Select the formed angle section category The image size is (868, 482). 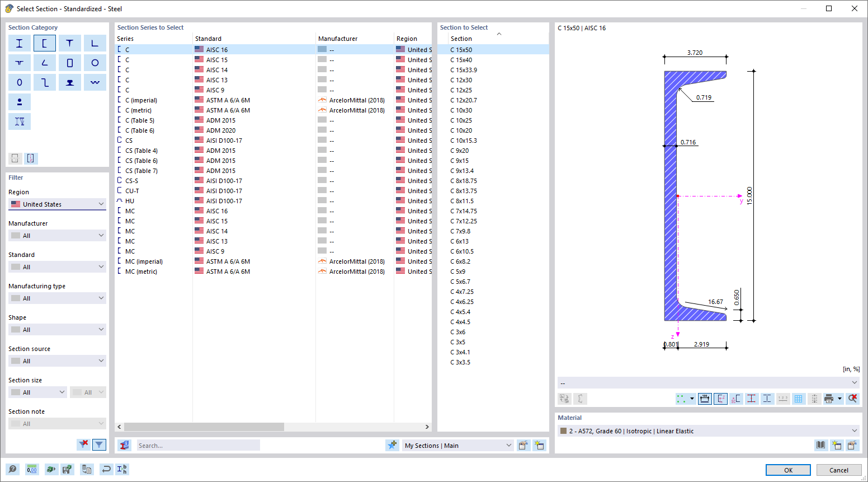45,63
